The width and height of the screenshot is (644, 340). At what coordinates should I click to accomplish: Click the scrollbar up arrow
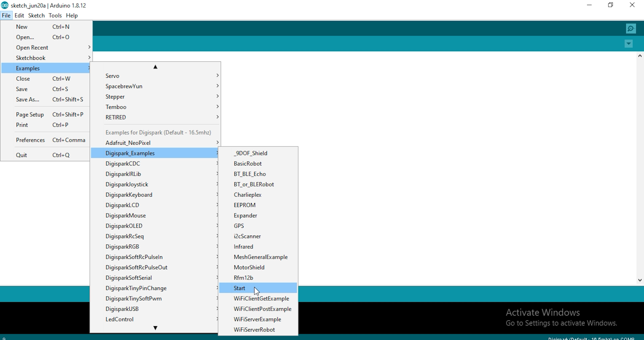(x=640, y=56)
